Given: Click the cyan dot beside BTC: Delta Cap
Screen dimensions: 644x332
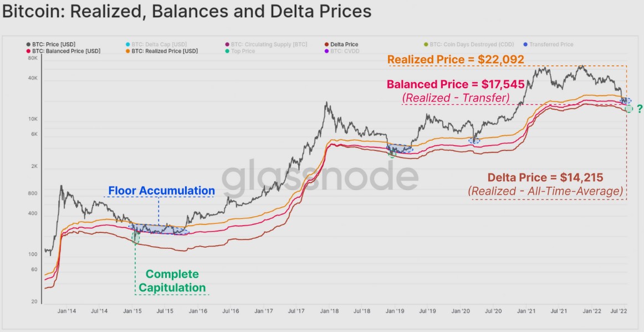Looking at the screenshot, I should (127, 44).
